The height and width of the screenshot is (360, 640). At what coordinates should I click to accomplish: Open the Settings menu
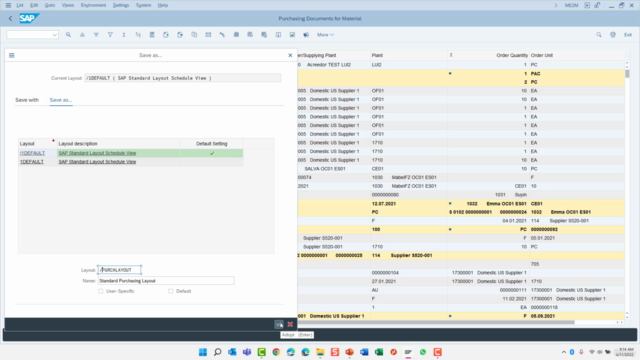pyautogui.click(x=121, y=5)
